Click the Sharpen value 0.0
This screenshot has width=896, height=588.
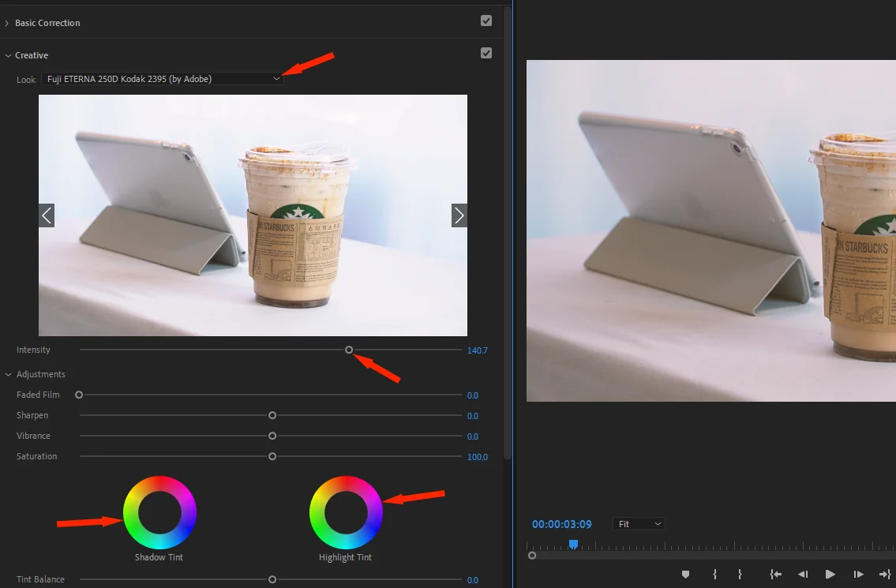coord(473,416)
